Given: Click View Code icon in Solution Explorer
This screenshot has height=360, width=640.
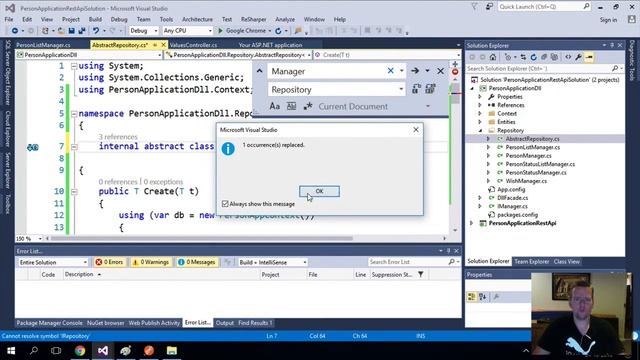Looking at the screenshot, I should pos(568,57).
